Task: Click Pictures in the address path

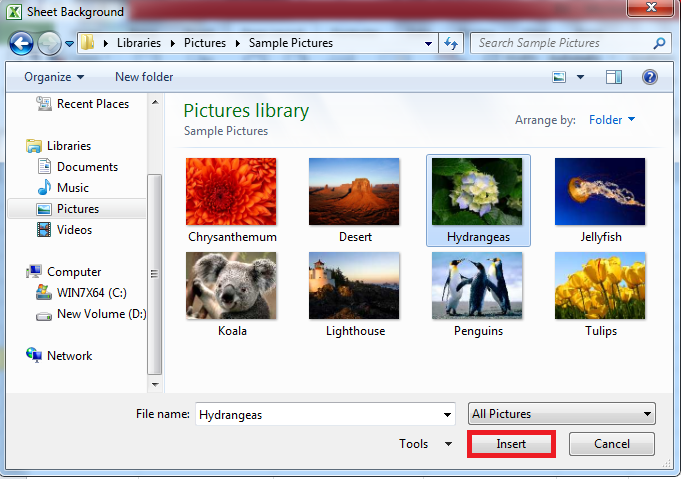Action: pos(205,43)
